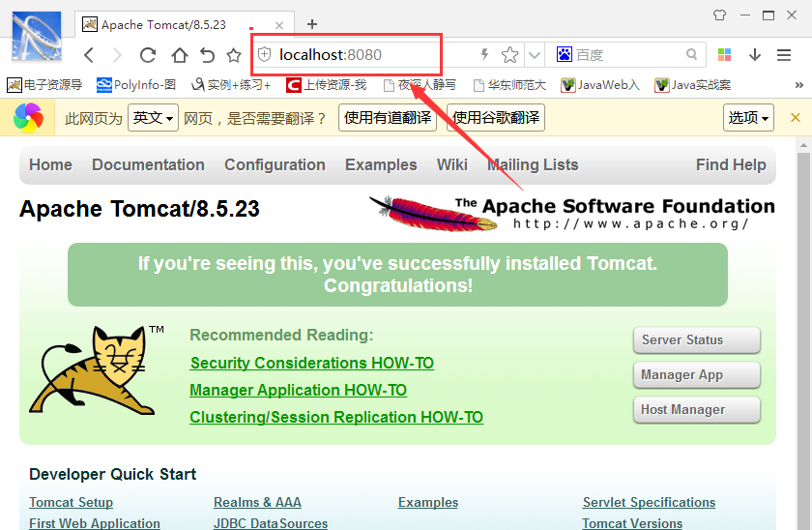This screenshot has width=812, height=530.
Task: Open a new tab with plus button
Action: tap(311, 24)
